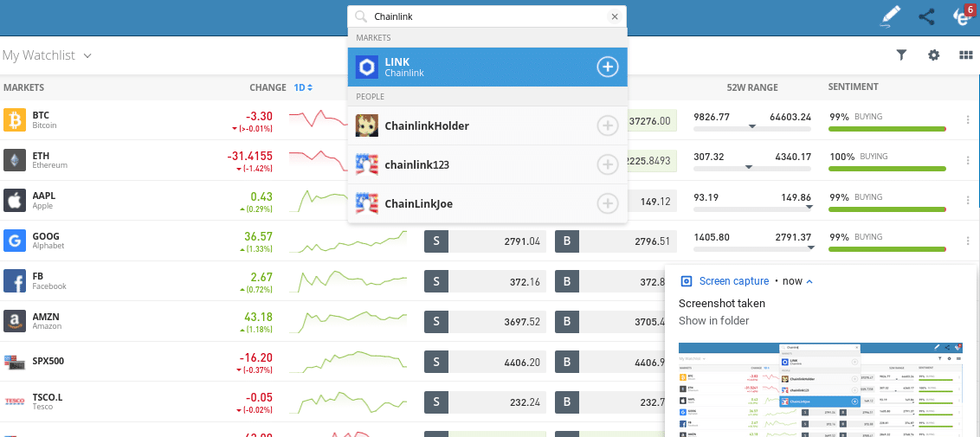The image size is (980, 437).
Task: Expand the My Watchlist dropdown
Action: pos(47,55)
